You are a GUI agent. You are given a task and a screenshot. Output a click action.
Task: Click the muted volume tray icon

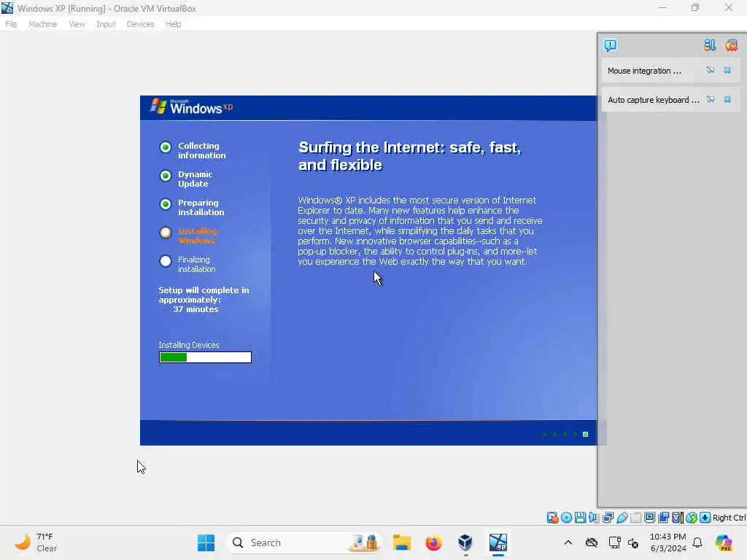pos(633,542)
